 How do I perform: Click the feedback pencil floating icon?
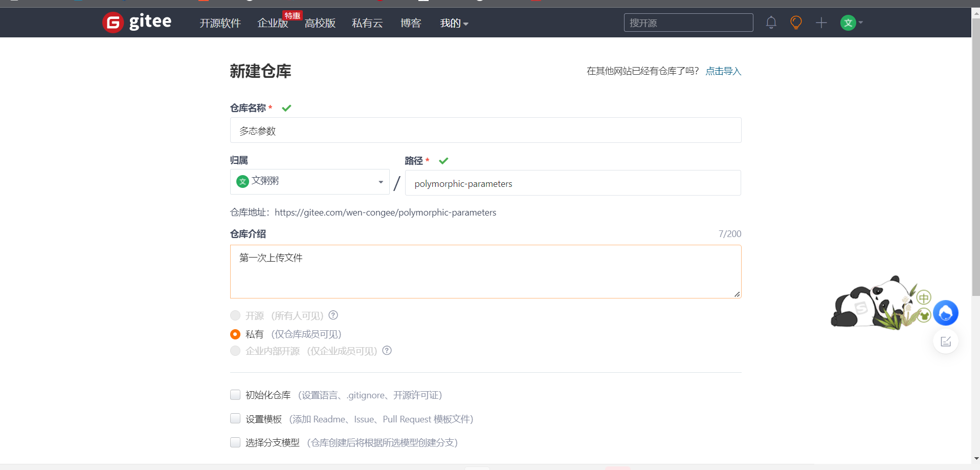click(x=946, y=341)
